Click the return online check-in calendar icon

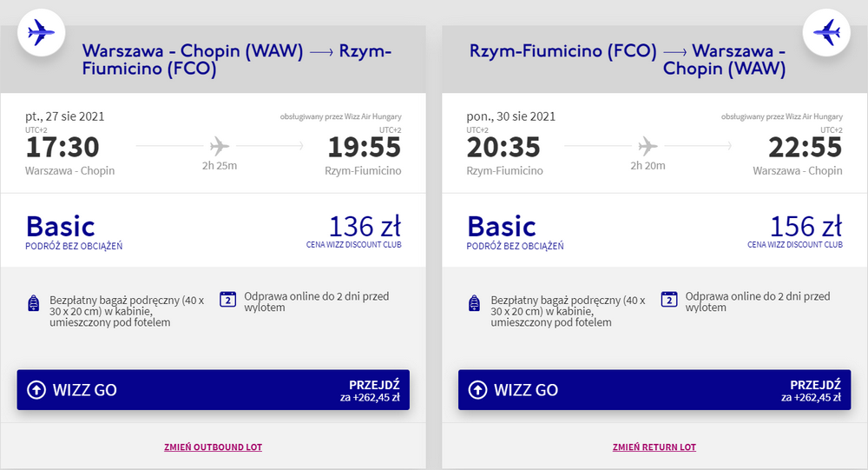[x=669, y=300]
